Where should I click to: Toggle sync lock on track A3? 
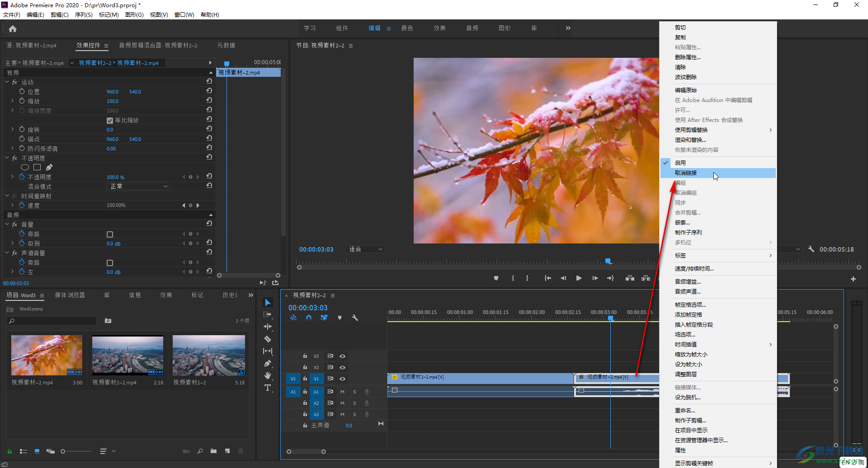tap(330, 414)
